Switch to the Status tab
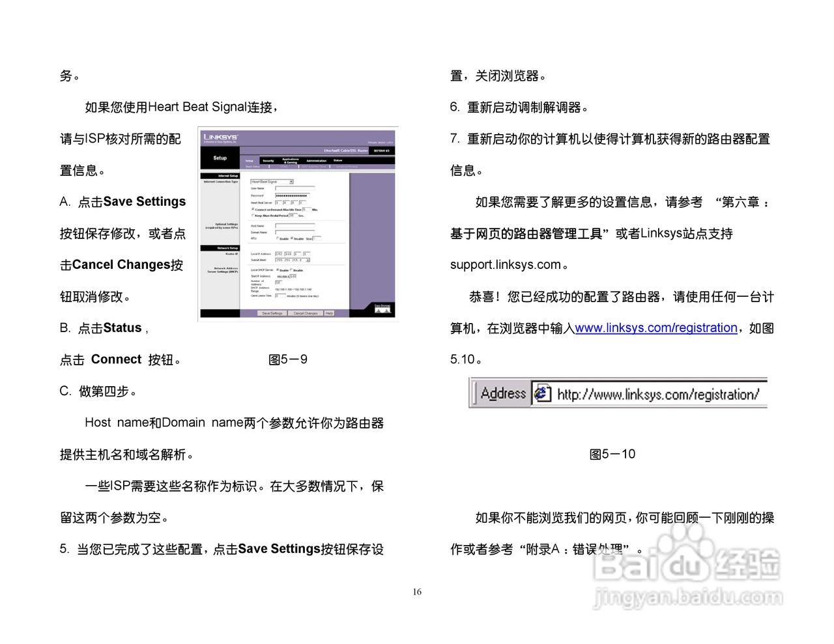Viewport: 834px width, 644px height. [338, 160]
